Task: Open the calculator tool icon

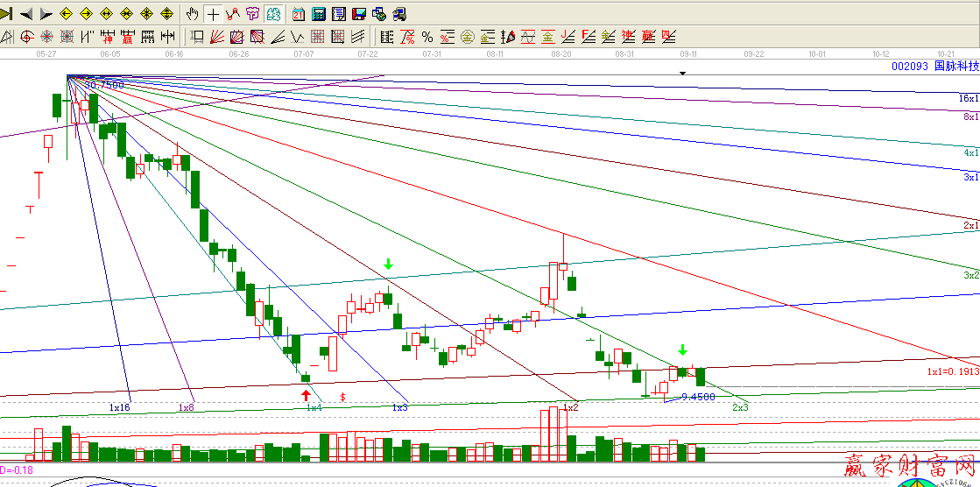Action: [318, 14]
